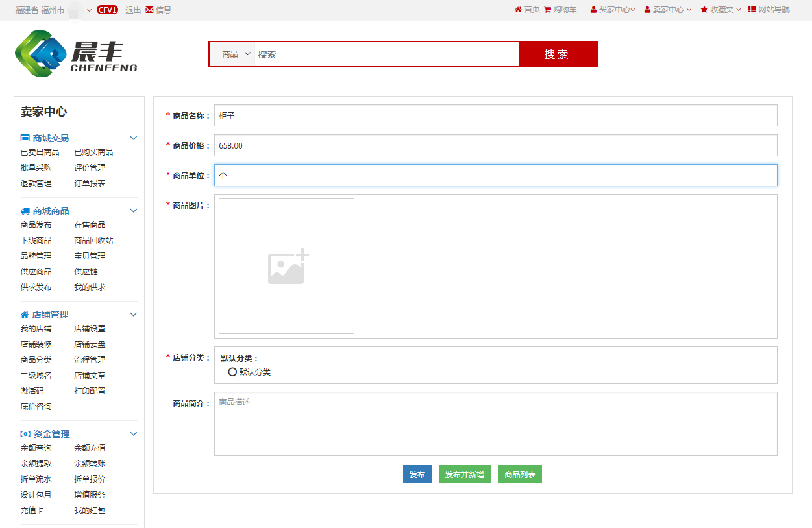Click the CFV1 red badge

click(107, 10)
